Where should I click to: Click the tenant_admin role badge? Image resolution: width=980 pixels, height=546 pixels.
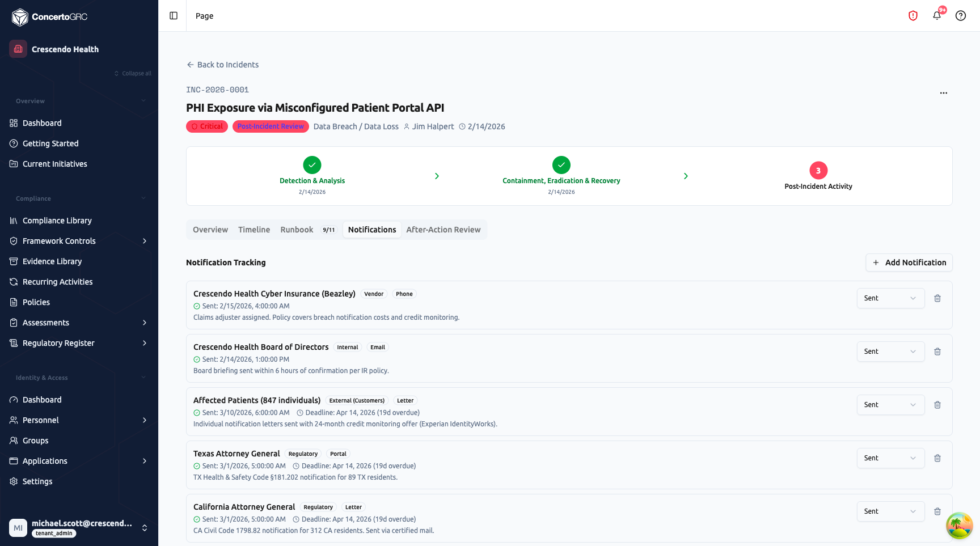(x=54, y=533)
